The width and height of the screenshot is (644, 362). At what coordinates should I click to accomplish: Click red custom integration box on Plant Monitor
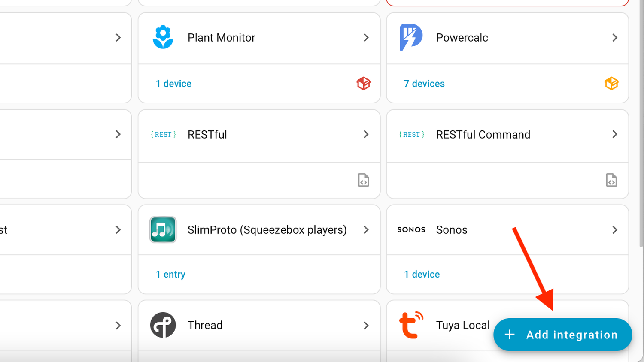(x=364, y=84)
